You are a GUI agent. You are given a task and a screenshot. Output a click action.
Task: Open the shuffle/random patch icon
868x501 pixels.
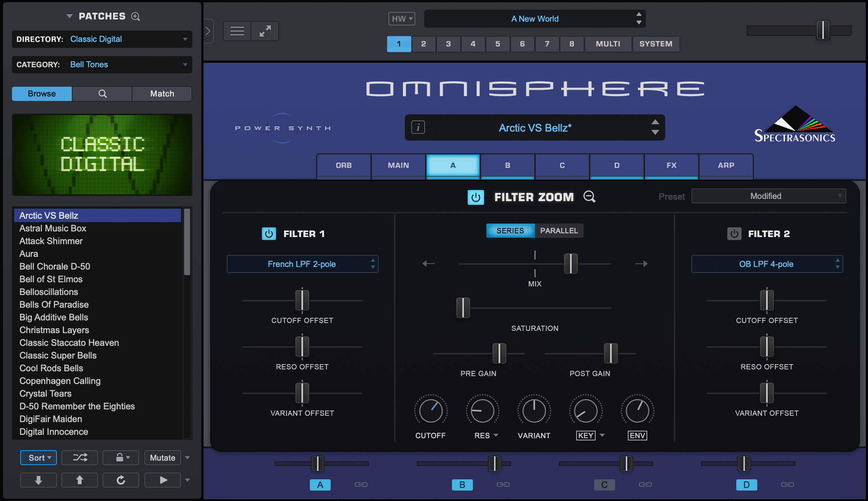79,457
